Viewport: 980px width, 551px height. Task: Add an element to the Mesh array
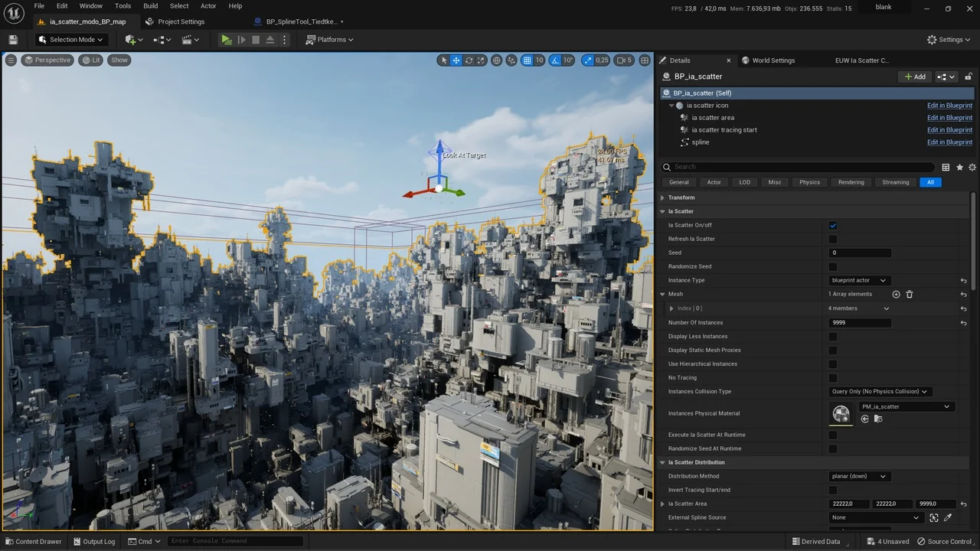coord(896,295)
